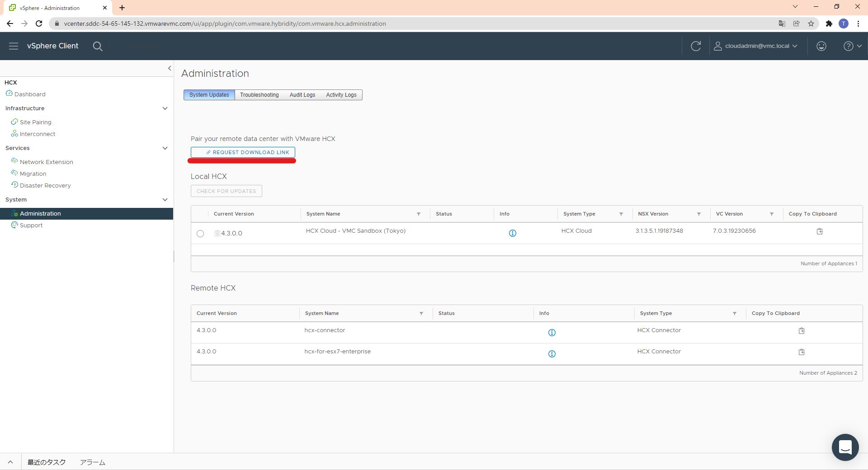Open the Support page
The image size is (868, 470).
[x=31, y=225]
